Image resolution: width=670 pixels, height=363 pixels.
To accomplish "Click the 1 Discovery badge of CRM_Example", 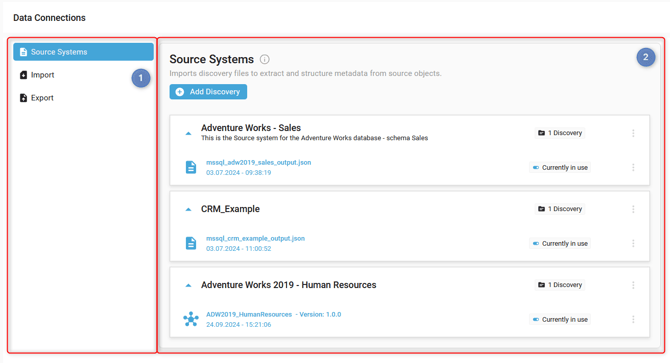I will pyautogui.click(x=560, y=209).
